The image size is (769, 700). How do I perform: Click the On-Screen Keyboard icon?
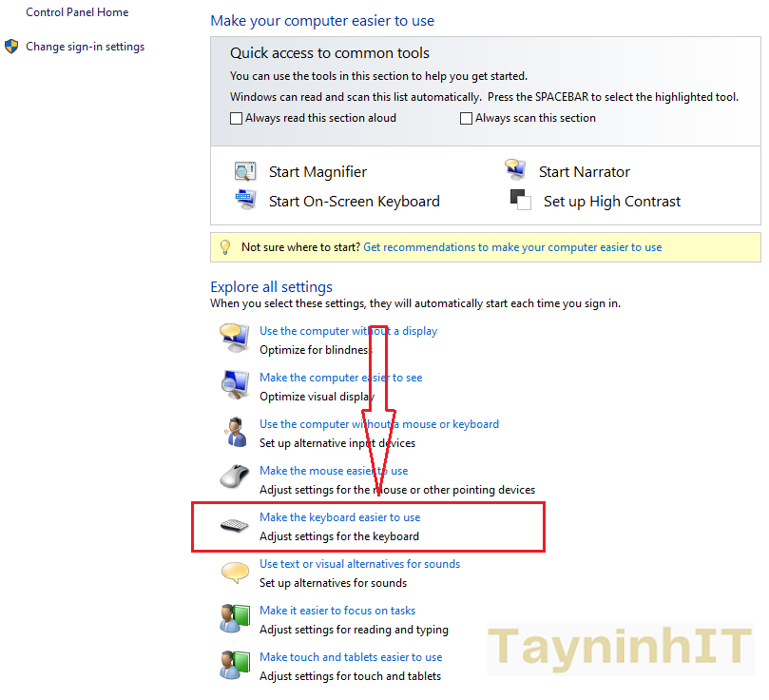click(x=245, y=201)
